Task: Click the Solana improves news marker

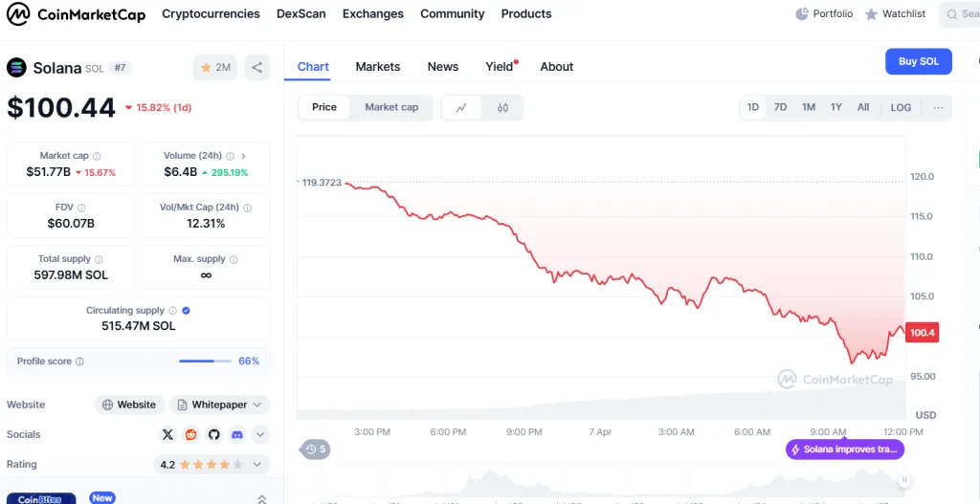Action: (x=845, y=449)
